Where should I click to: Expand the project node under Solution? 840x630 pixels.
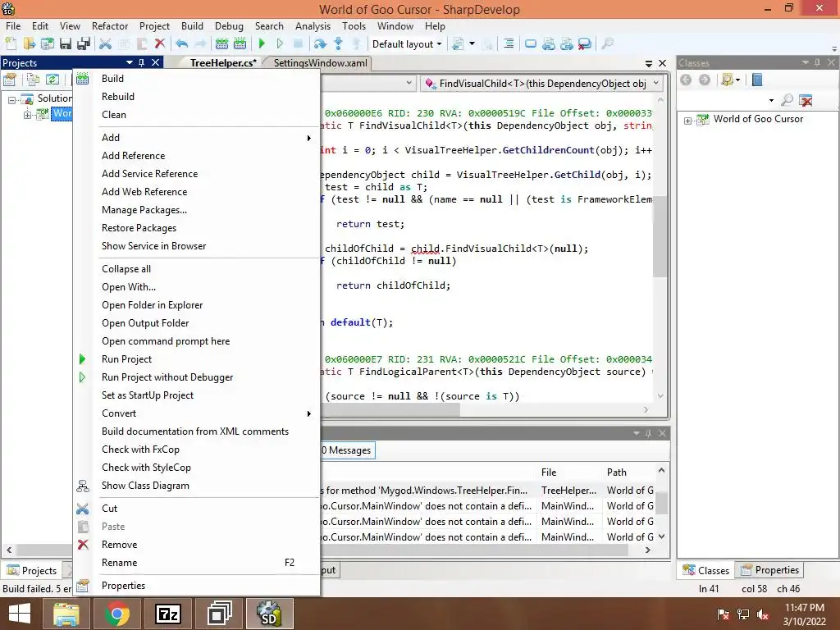coord(27,115)
